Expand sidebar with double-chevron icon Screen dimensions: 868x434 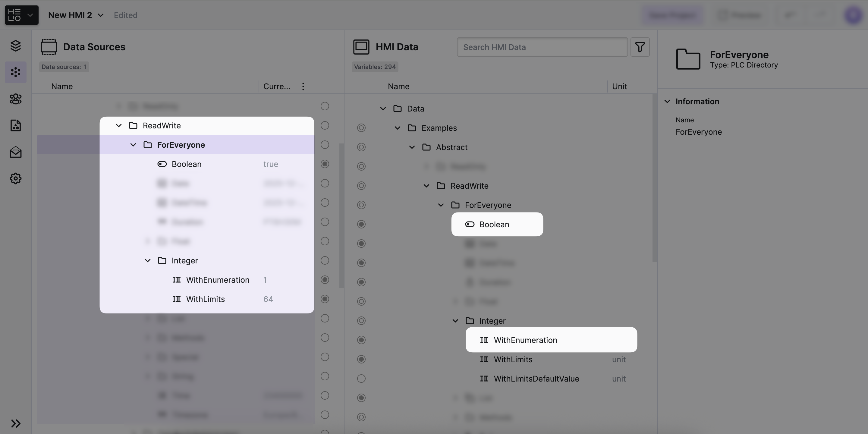coord(15,423)
